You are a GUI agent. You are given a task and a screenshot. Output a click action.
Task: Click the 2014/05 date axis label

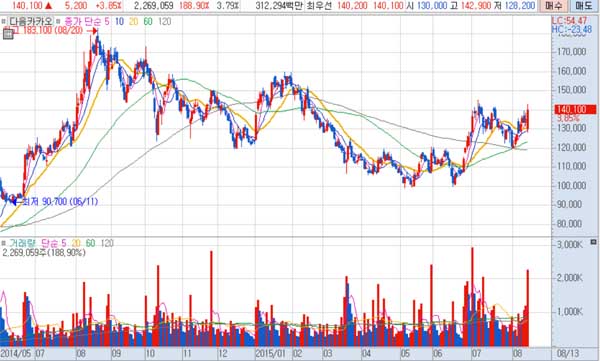(16, 353)
